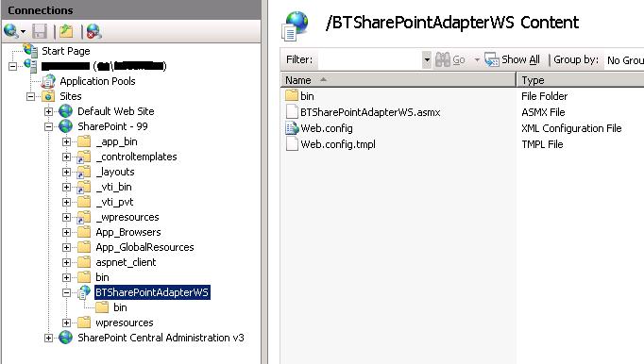The width and height of the screenshot is (644, 364).
Task: Open the Go button dropdown arrow
Action: pos(477,60)
